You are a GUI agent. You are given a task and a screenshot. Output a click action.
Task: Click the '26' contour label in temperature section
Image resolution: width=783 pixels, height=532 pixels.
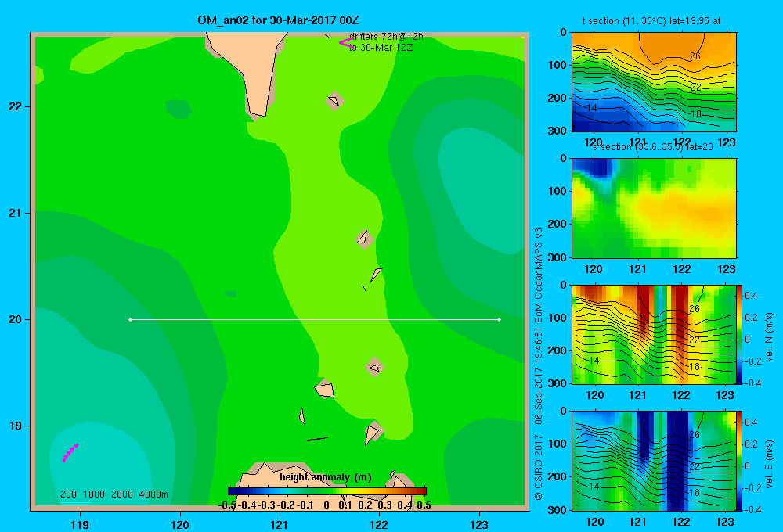[695, 56]
